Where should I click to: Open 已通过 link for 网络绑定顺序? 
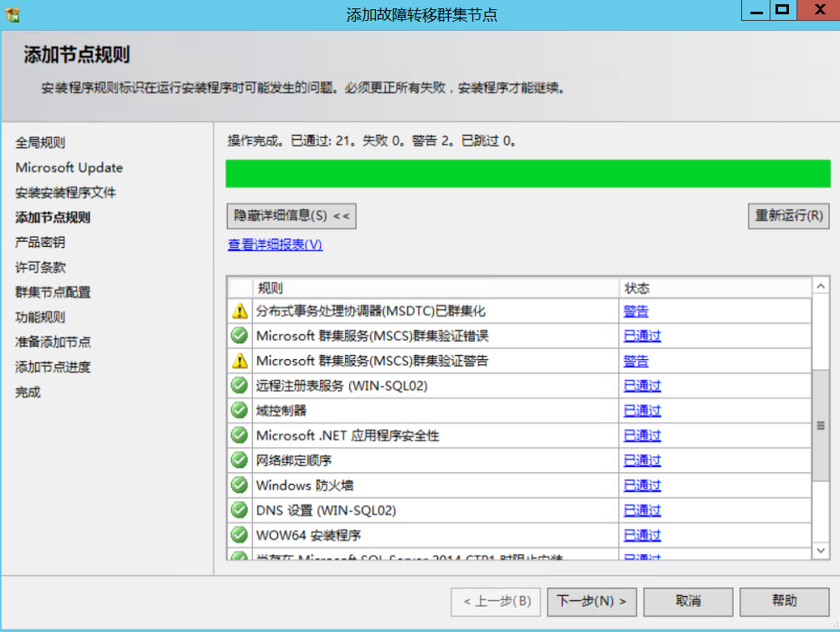coord(642,460)
